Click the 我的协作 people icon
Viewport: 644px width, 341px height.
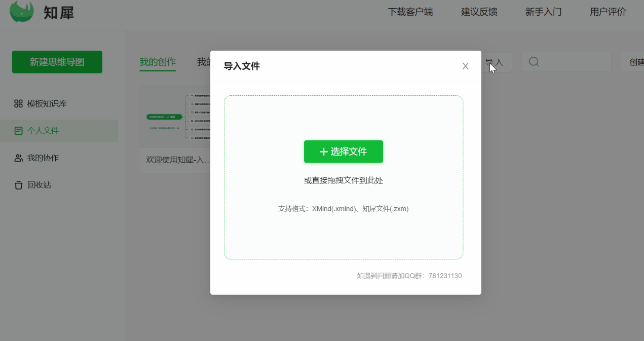click(x=18, y=158)
